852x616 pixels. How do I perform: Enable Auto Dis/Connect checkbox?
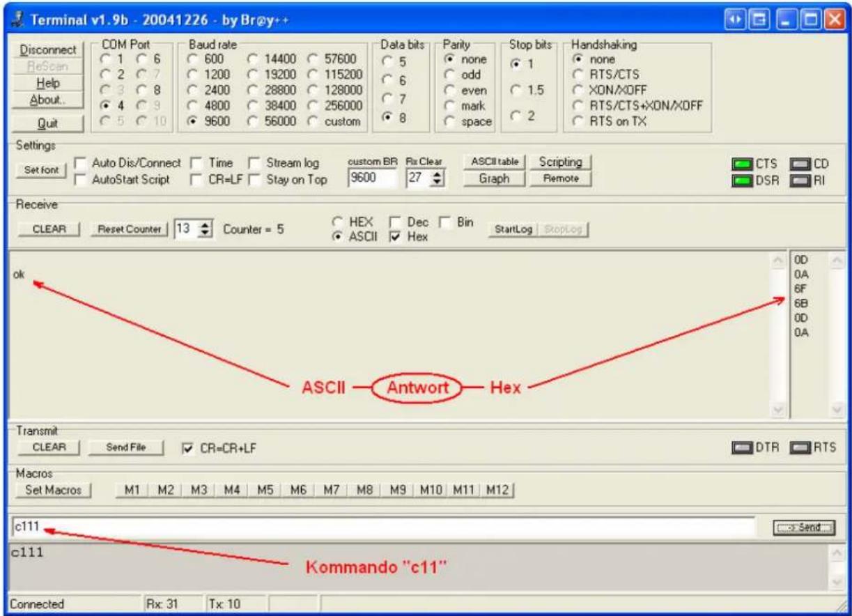(x=81, y=163)
